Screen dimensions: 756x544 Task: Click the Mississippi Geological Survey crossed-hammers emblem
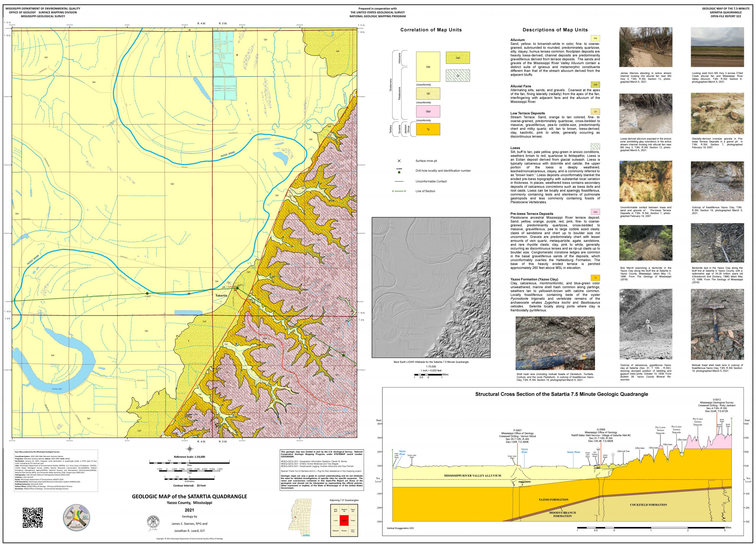76,517
